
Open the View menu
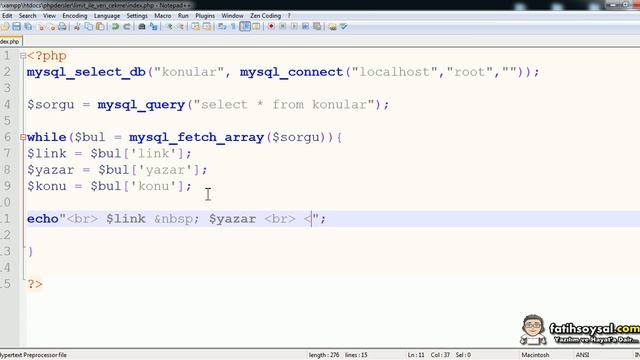pyautogui.click(x=49, y=16)
